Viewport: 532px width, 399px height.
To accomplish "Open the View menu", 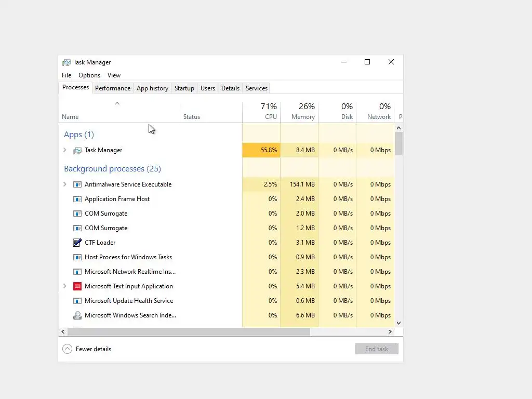I will [114, 75].
